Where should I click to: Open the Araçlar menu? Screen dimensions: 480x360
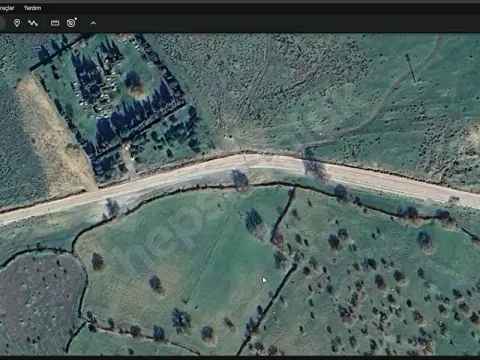tap(7, 8)
